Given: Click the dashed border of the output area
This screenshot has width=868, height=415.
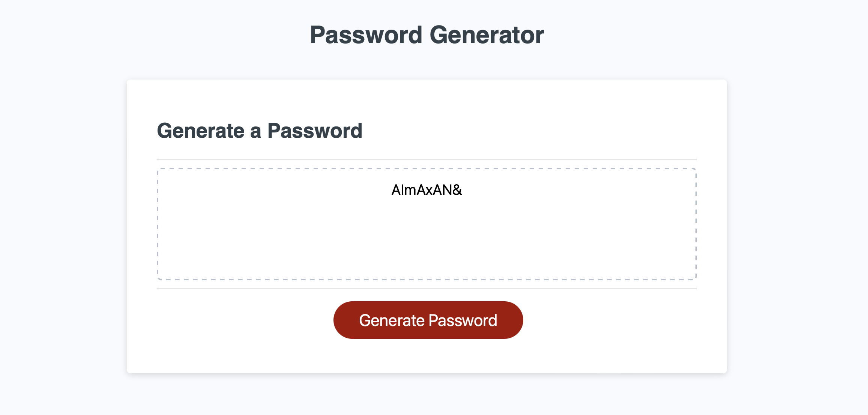Looking at the screenshot, I should tap(426, 168).
